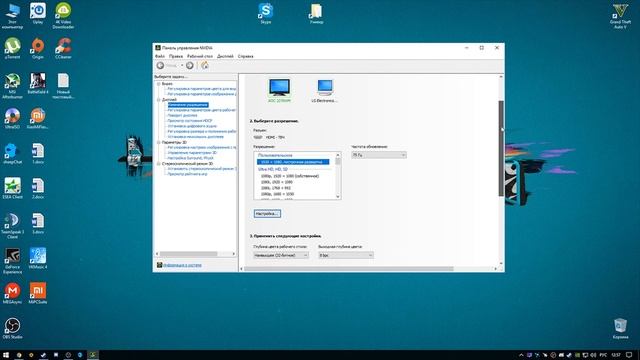Launch the Origin desktop shortcut
Viewport: 640px width, 360px height.
coord(38,48)
